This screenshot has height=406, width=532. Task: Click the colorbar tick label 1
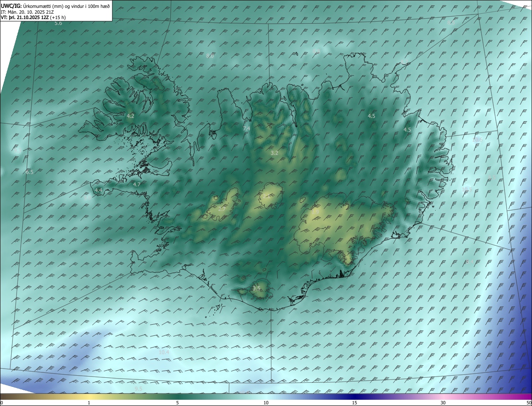(x=89, y=403)
